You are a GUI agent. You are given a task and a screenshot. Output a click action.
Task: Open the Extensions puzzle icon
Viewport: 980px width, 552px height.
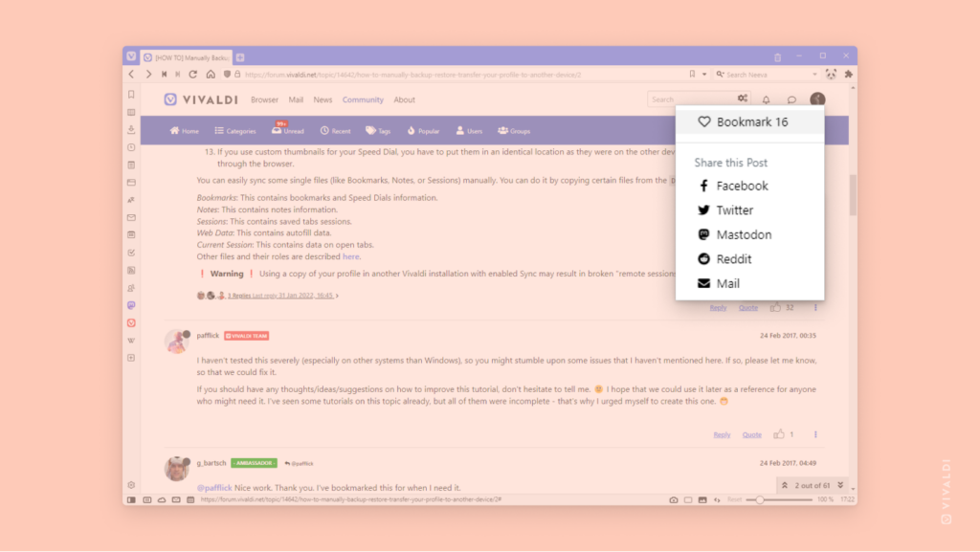pyautogui.click(x=848, y=75)
